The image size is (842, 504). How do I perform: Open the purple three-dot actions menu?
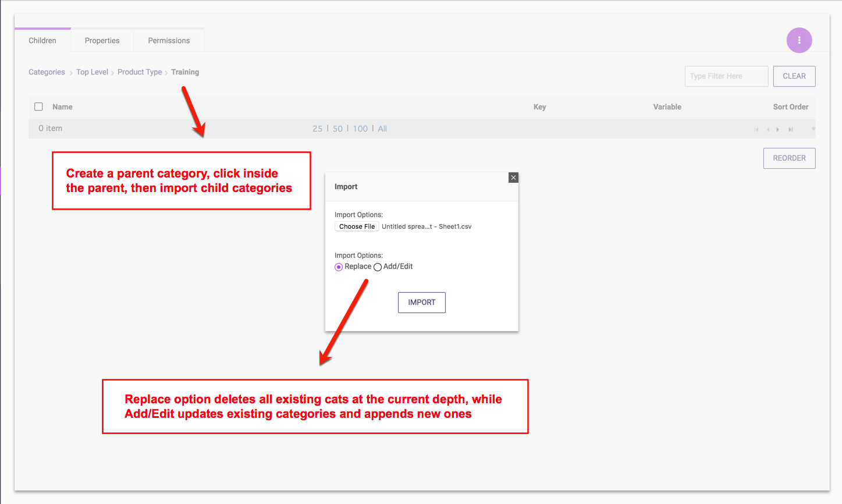pyautogui.click(x=799, y=40)
